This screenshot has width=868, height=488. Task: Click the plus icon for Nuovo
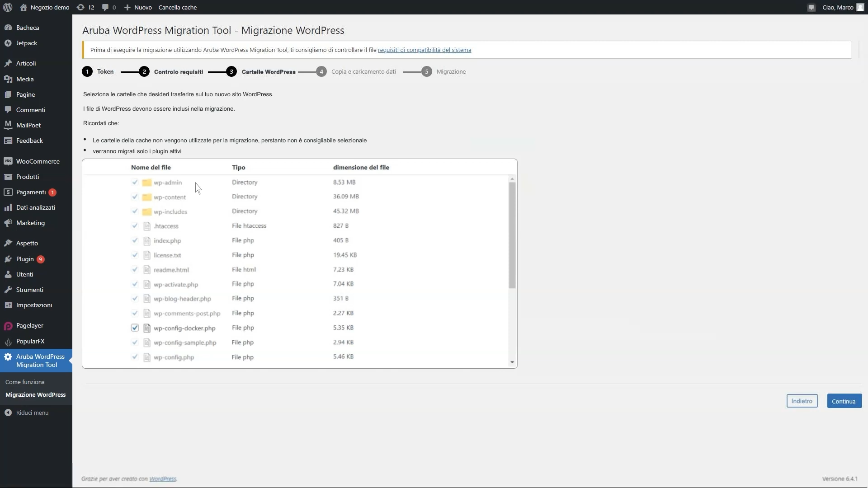[x=127, y=7]
